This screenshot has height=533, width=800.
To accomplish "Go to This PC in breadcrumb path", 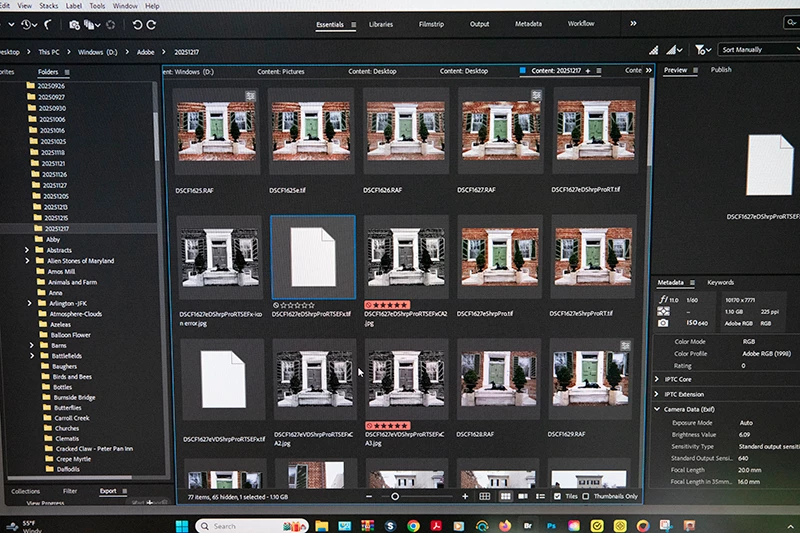I will tap(48, 52).
